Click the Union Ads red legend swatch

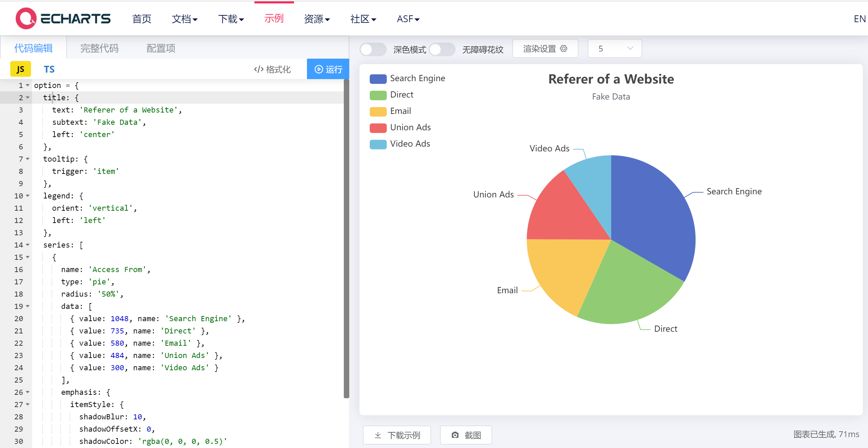(x=378, y=128)
